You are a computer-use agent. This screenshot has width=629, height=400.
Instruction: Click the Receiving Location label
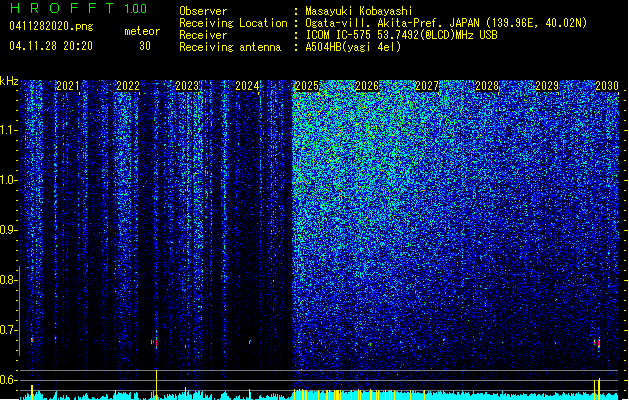pyautogui.click(x=233, y=23)
